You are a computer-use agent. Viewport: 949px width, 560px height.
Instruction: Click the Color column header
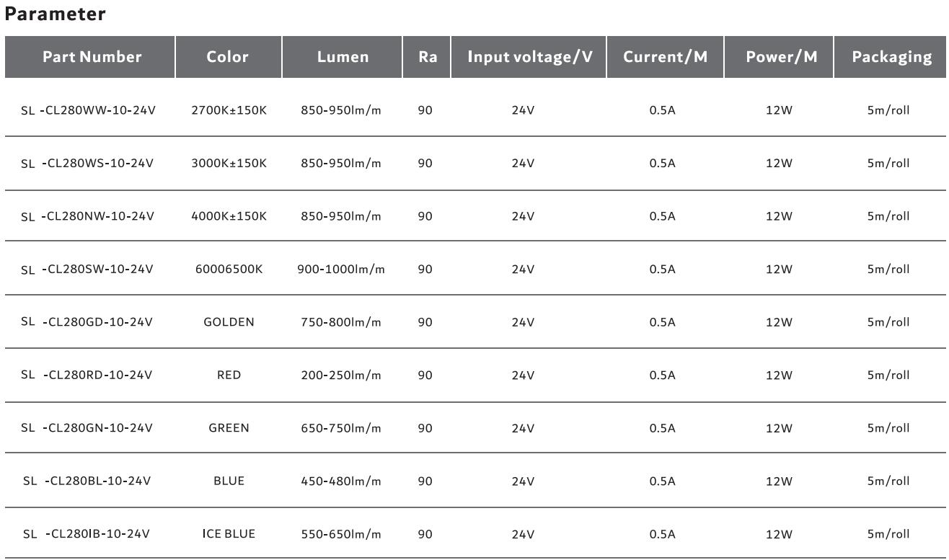point(228,57)
